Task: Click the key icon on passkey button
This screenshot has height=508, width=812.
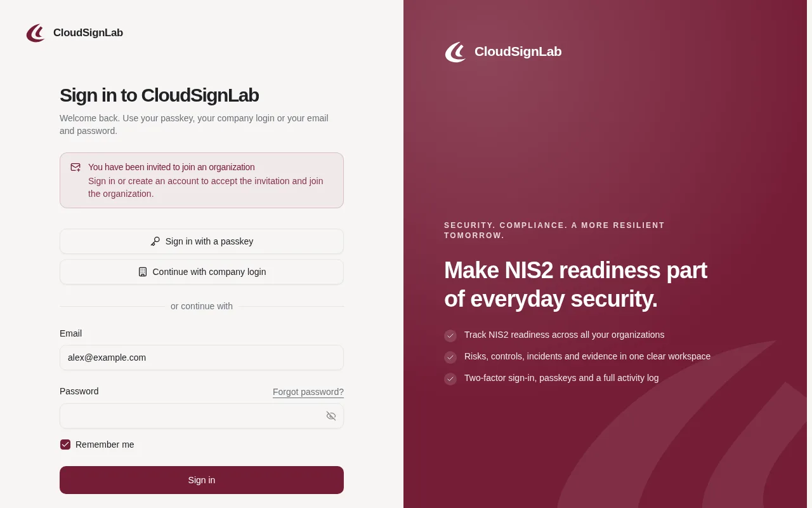Action: 155,241
